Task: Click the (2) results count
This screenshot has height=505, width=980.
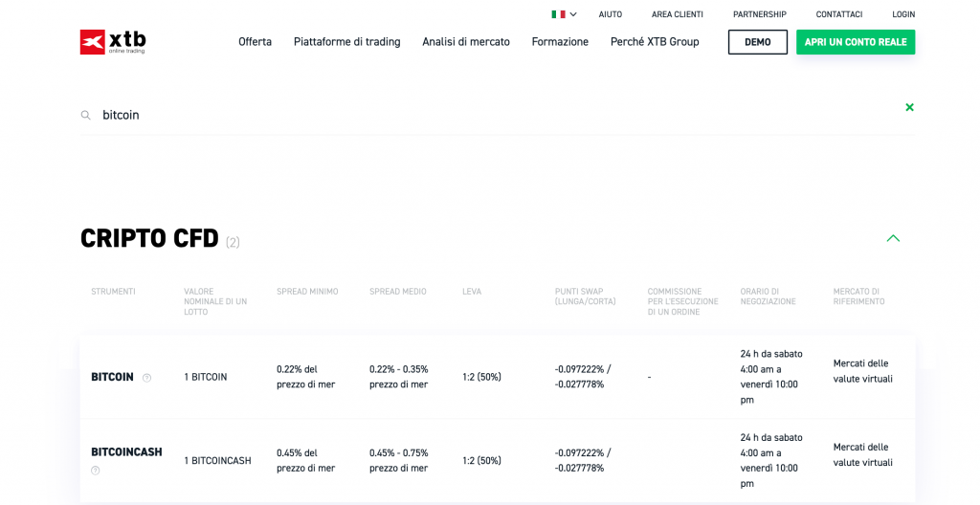Action: point(233,243)
